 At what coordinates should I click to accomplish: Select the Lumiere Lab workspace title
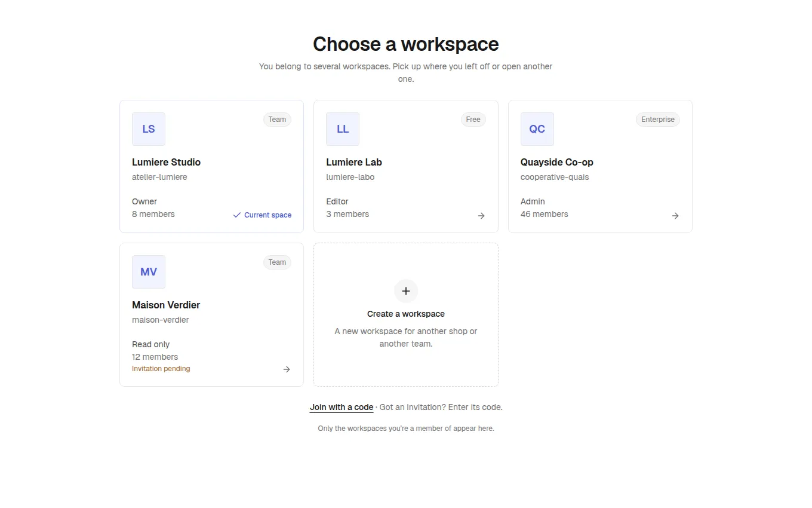[354, 162]
